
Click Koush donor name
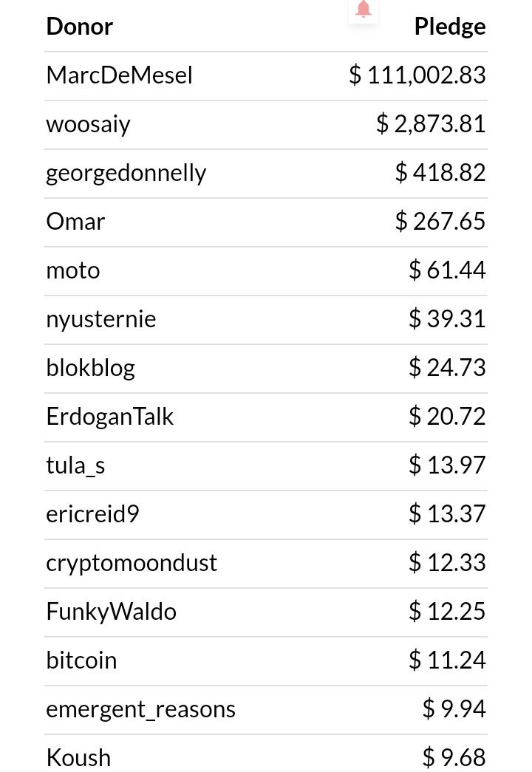click(78, 758)
